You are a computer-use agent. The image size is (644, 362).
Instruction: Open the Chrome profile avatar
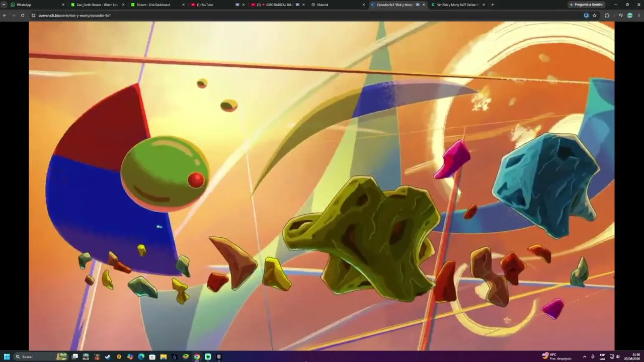point(630,16)
